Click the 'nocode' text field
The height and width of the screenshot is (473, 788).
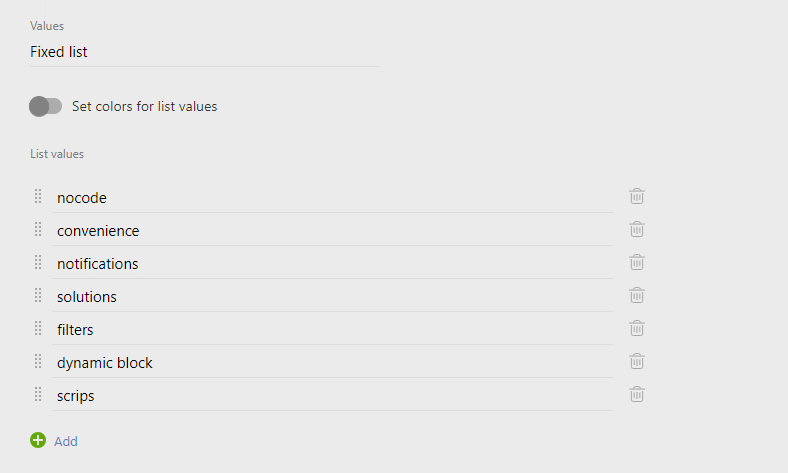332,198
